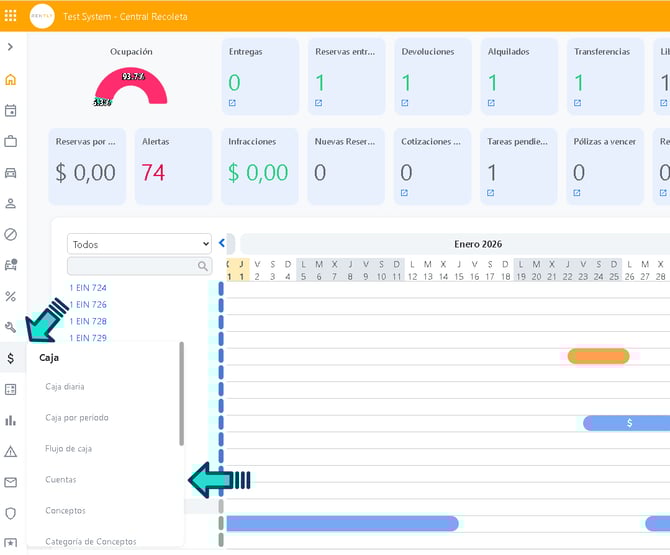Select Caja diaria menu item

pyautogui.click(x=65, y=386)
